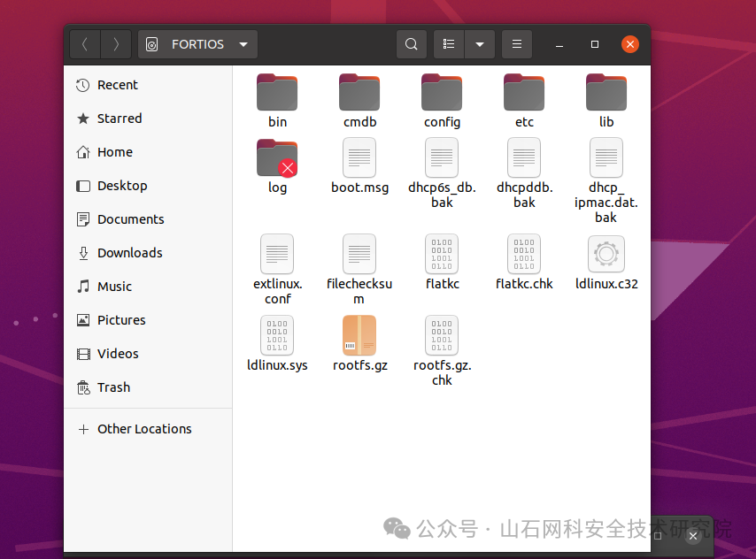This screenshot has width=756, height=559.
Task: Click the 'ldlinux.sys' file name
Action: tap(277, 365)
